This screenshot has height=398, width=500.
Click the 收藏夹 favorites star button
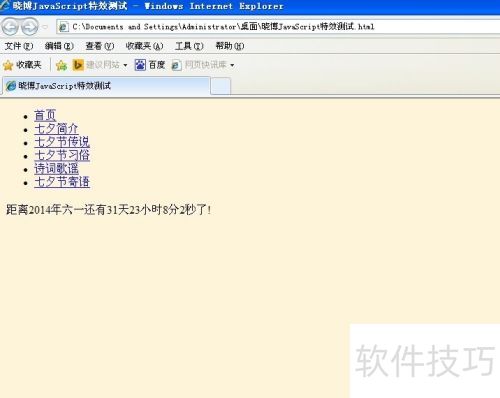coord(22,65)
